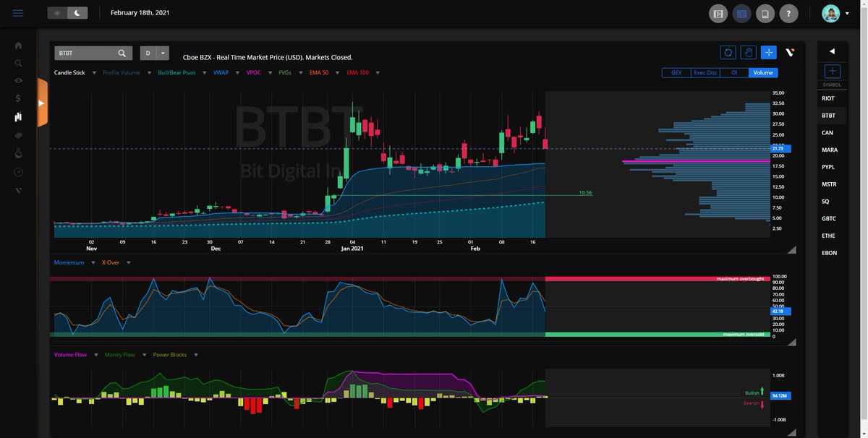
Task: Select the hand pan tool icon
Action: 749,52
